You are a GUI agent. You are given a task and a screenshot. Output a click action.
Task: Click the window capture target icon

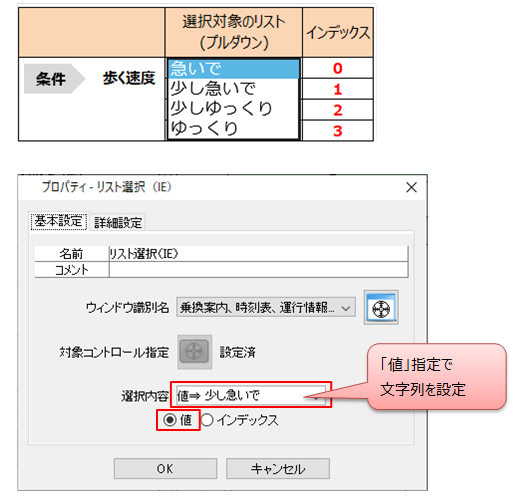click(x=381, y=307)
